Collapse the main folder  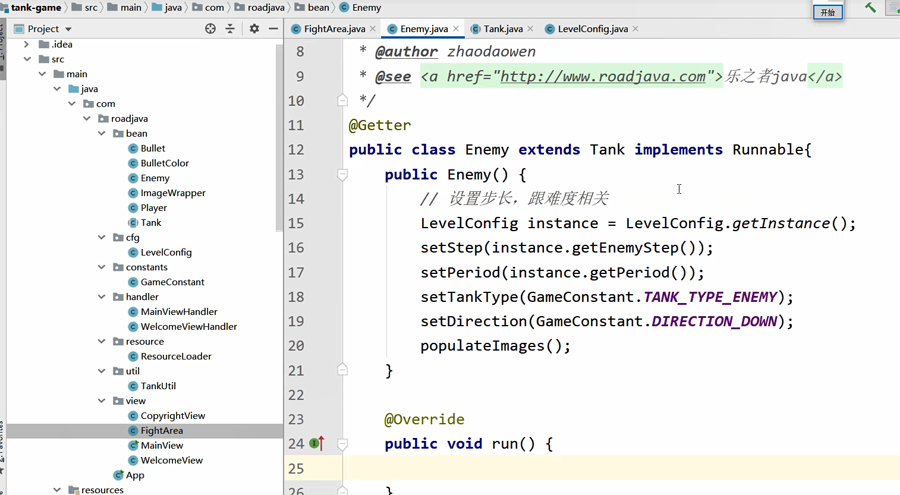42,74
